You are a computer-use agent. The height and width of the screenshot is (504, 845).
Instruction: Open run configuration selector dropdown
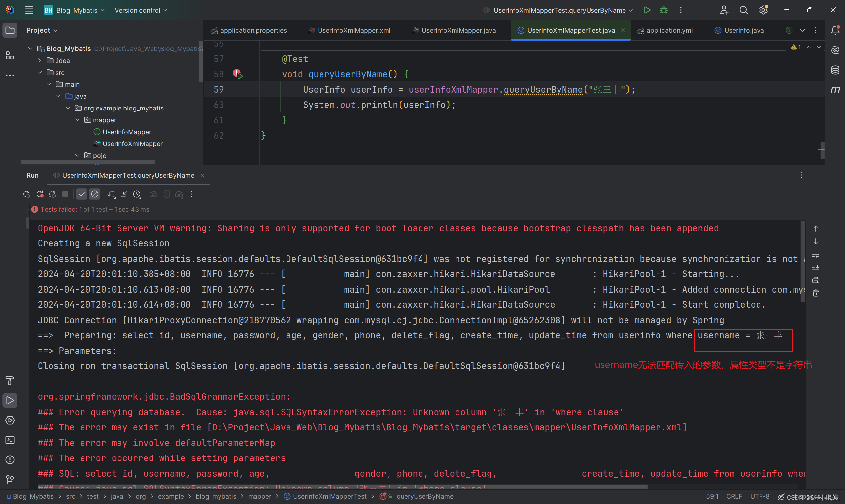point(558,10)
